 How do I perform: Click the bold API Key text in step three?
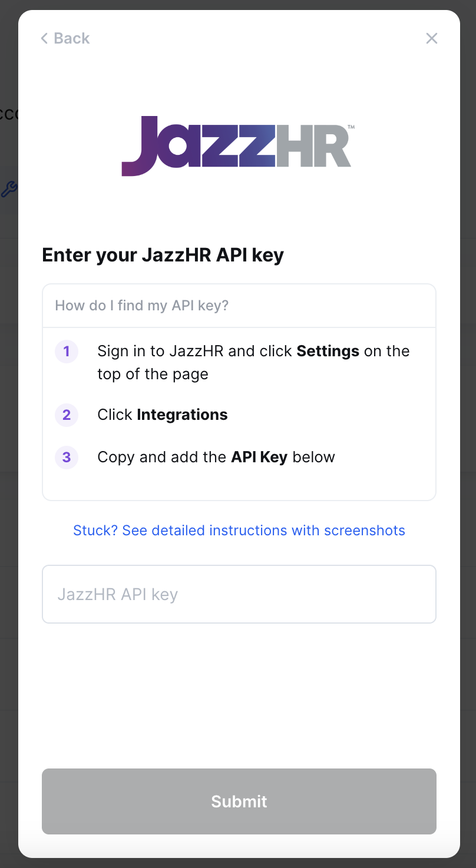pos(259,458)
